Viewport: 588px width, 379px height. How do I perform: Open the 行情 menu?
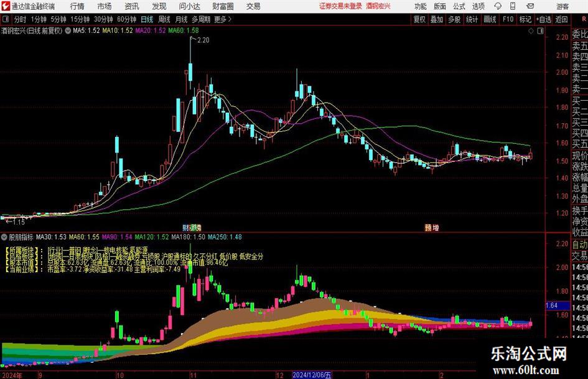[x=77, y=6]
